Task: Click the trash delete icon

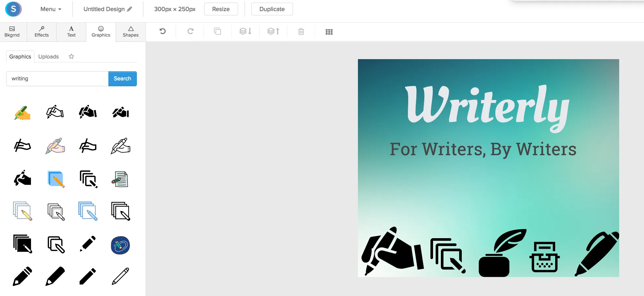Action: [301, 31]
